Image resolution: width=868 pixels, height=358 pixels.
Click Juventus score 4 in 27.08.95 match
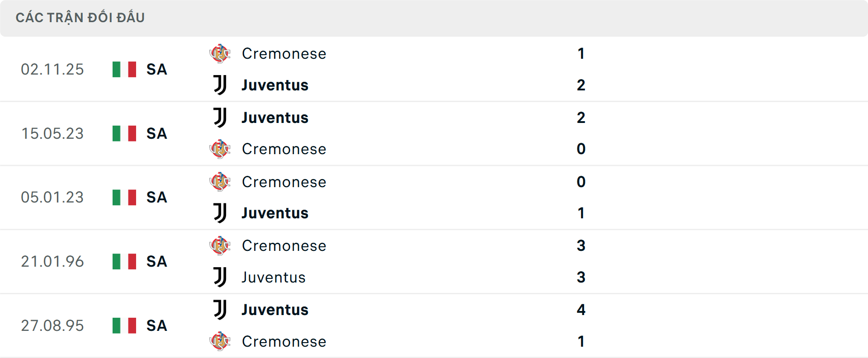pyautogui.click(x=581, y=310)
